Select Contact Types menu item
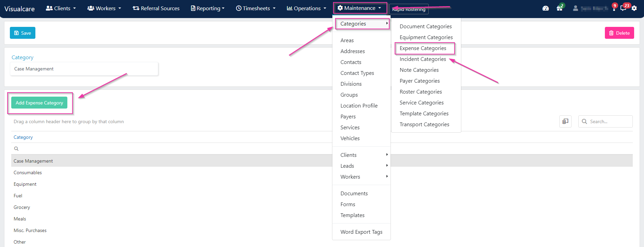The height and width of the screenshot is (247, 644). (x=357, y=73)
